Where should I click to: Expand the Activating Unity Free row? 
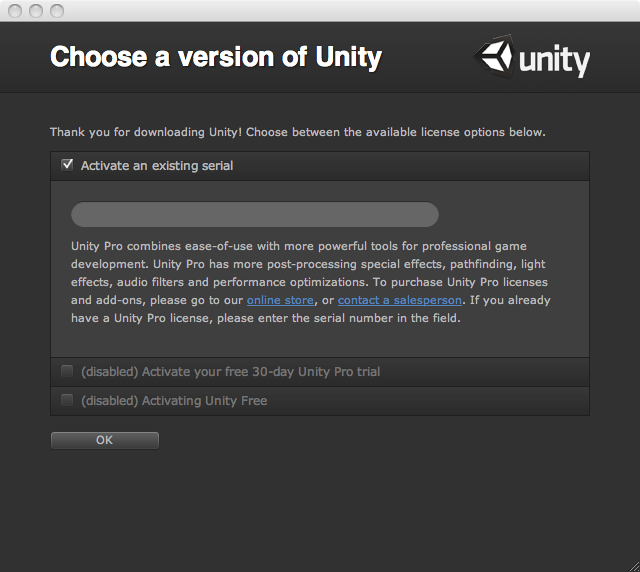320,401
